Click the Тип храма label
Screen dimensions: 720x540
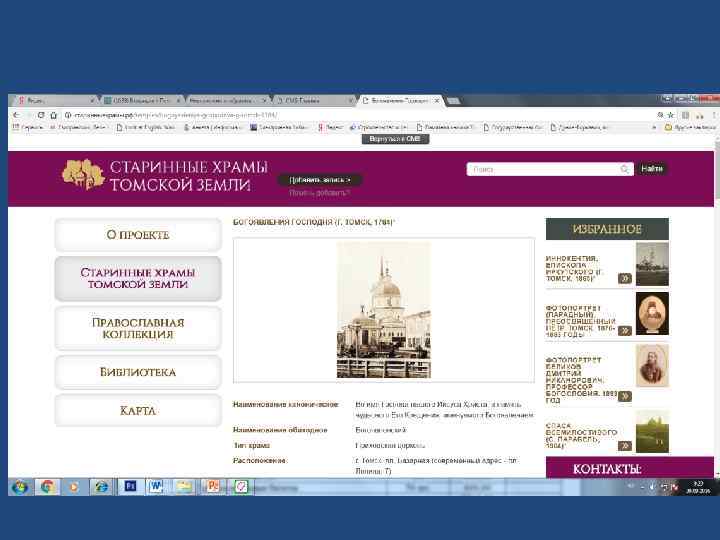pyautogui.click(x=251, y=445)
